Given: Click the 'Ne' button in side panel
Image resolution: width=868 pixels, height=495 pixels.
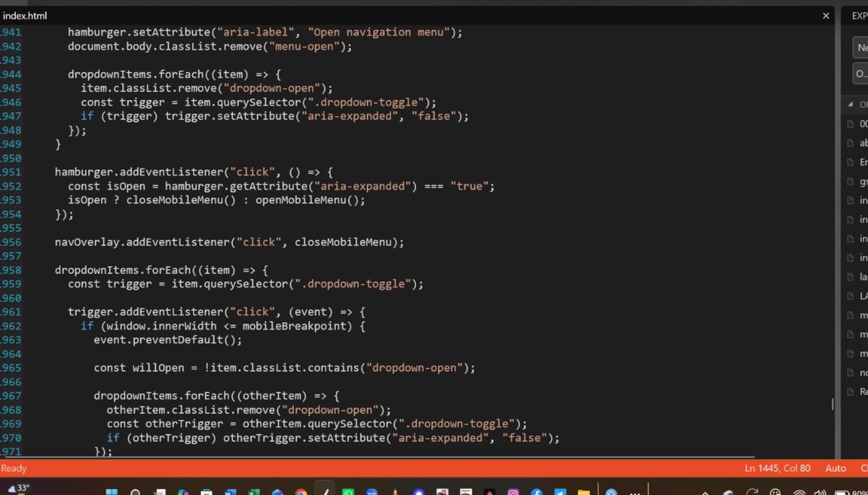Looking at the screenshot, I should tap(861, 48).
